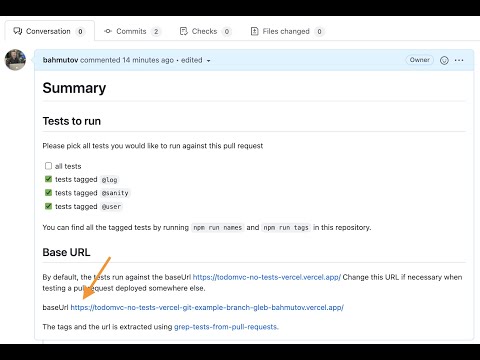Click the @user tag label
Image resolution: width=480 pixels, height=360 pixels.
click(x=111, y=207)
